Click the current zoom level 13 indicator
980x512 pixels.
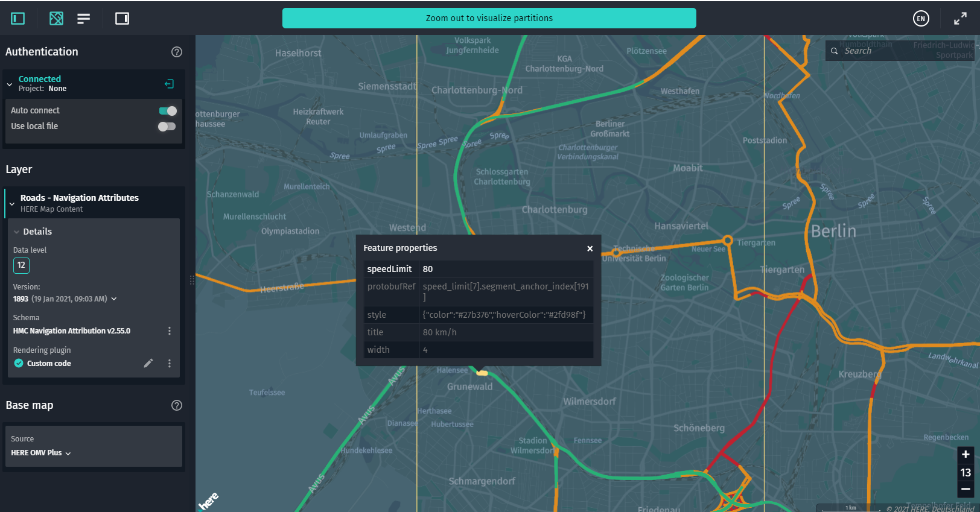coord(966,472)
